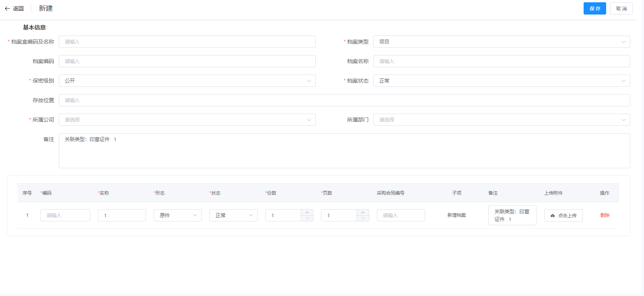Decrease 页数 with the down arrow
644x296 pixels.
[363, 218]
